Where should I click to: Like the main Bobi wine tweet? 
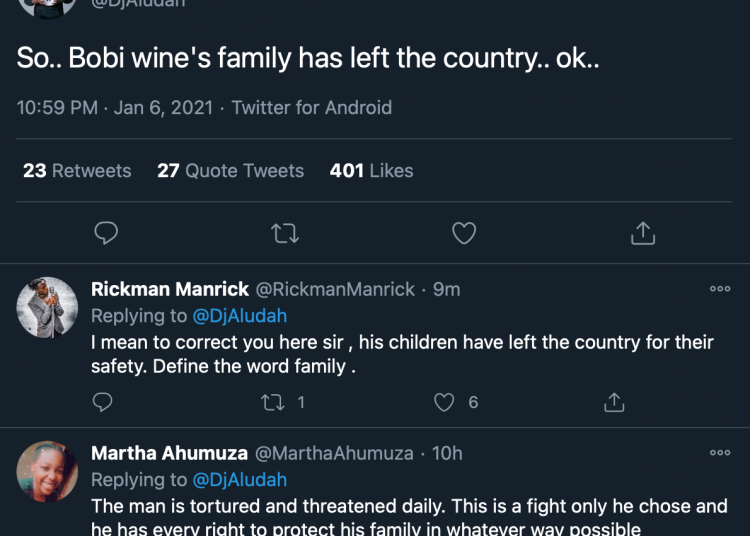(x=464, y=233)
